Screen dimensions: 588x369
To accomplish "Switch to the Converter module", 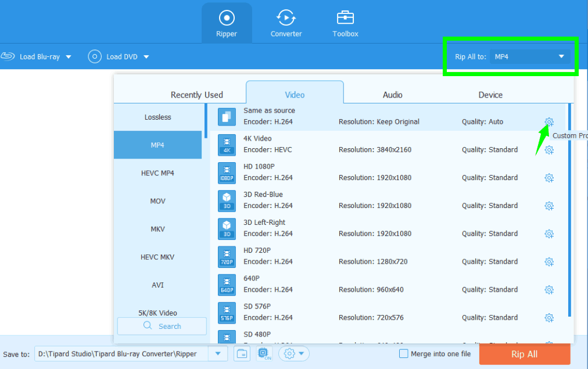I will 286,23.
